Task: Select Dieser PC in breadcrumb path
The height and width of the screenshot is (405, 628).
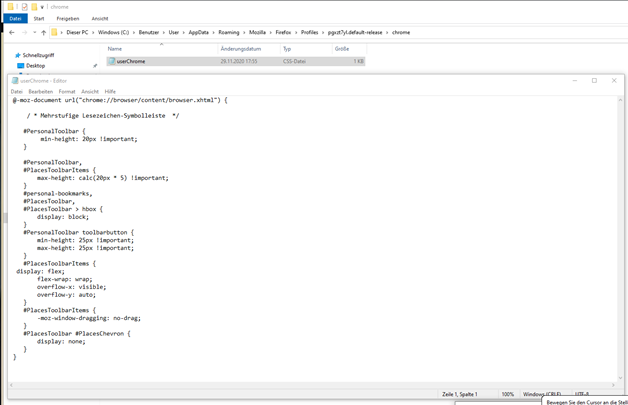Action: point(77,32)
